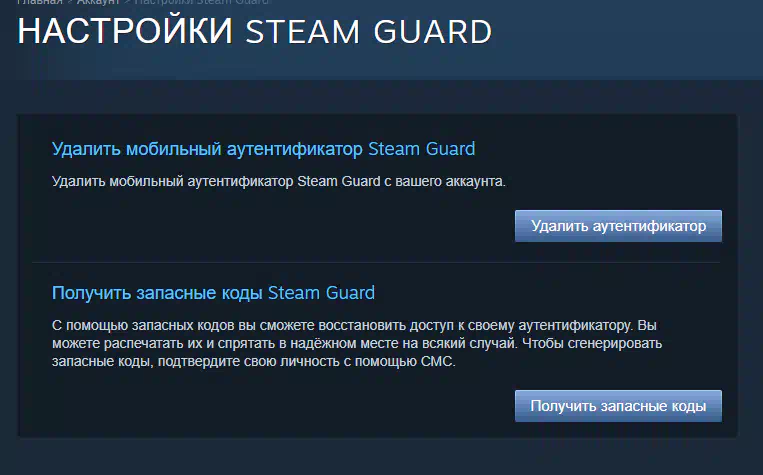Click paragraph line starting можете распечатать
The image size is (763, 475).
coord(357,344)
